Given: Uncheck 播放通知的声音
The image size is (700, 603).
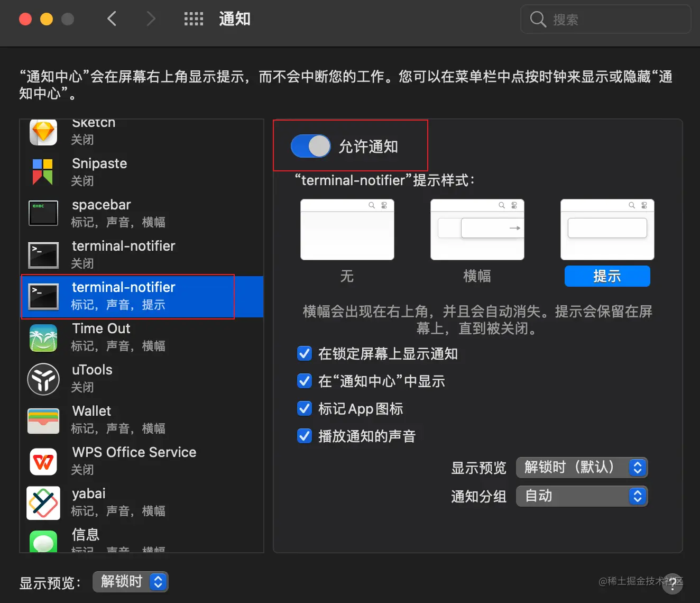Looking at the screenshot, I should (305, 436).
